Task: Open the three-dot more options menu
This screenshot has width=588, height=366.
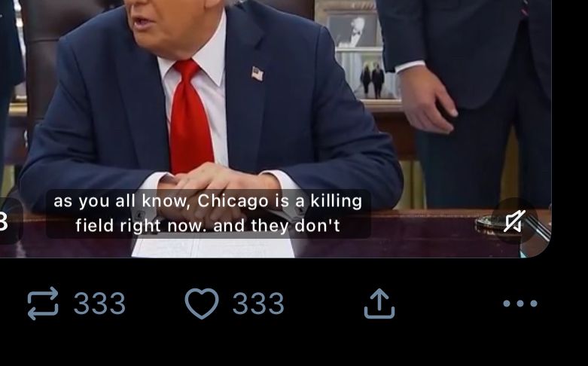Action: pyautogui.click(x=520, y=303)
